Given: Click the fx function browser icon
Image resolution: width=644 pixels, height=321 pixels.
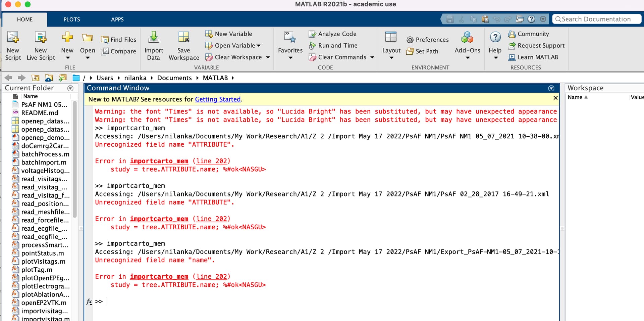Looking at the screenshot, I should pos(89,302).
